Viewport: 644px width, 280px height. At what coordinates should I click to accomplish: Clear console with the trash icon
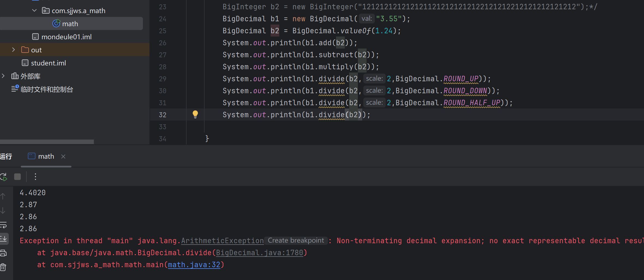[3, 267]
